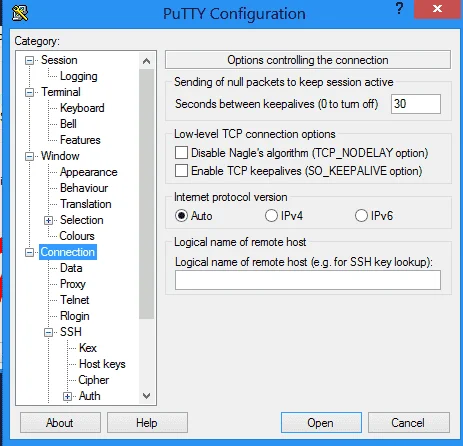Click the seconds between keepalives field
Image resolution: width=463 pixels, height=446 pixels.
pyautogui.click(x=416, y=104)
